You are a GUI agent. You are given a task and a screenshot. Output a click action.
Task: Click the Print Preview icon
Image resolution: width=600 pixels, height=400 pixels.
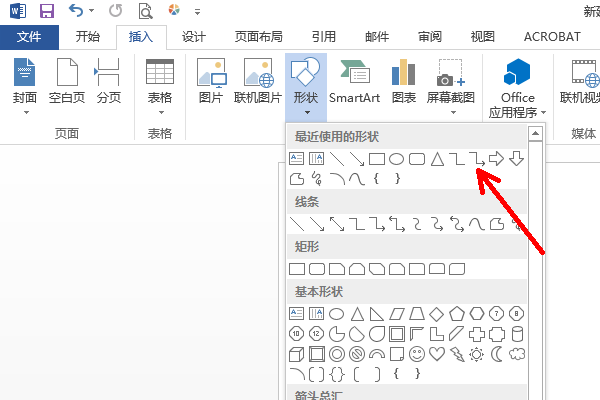point(145,11)
